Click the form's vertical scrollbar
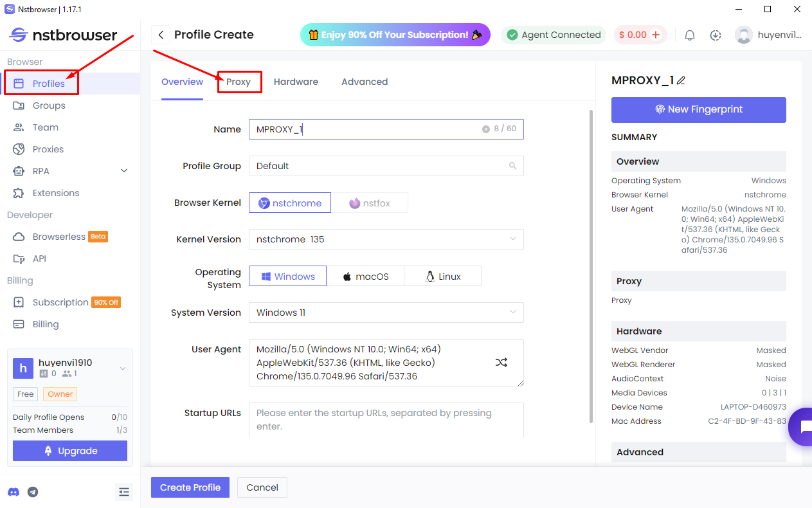The width and height of the screenshot is (812, 508). (x=591, y=266)
